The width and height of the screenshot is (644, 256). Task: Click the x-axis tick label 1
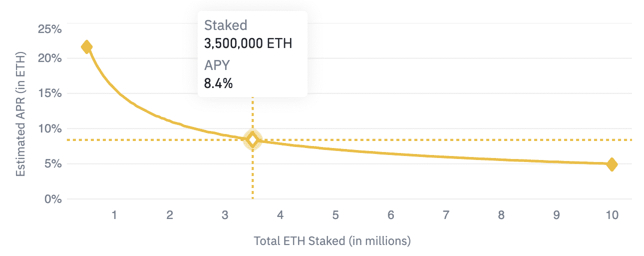[x=115, y=215]
